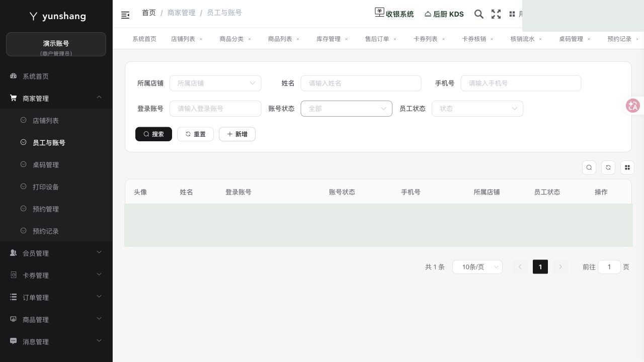Focus the 姓名 name input
This screenshot has width=644, height=362.
click(x=361, y=83)
